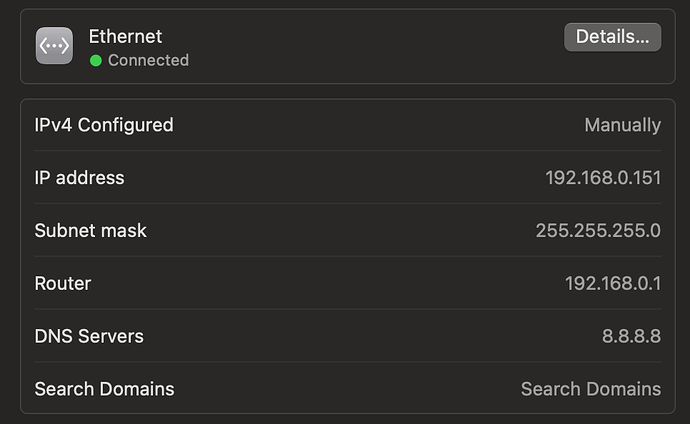Select the 192.168.0.1 router address value
The image size is (690, 424).
click(613, 284)
